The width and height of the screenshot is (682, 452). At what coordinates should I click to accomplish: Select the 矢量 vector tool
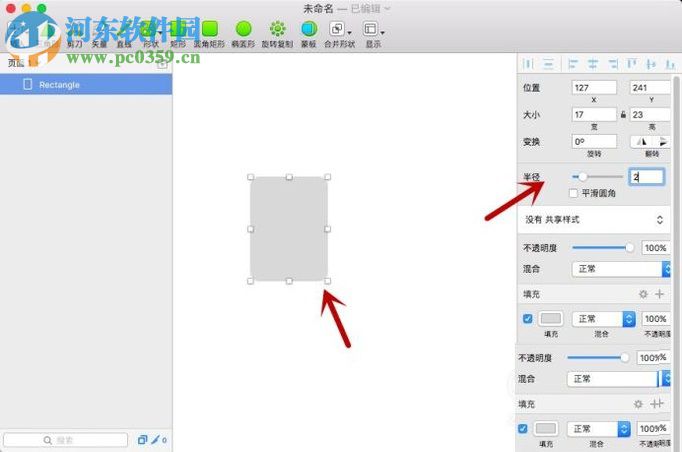pos(99,35)
